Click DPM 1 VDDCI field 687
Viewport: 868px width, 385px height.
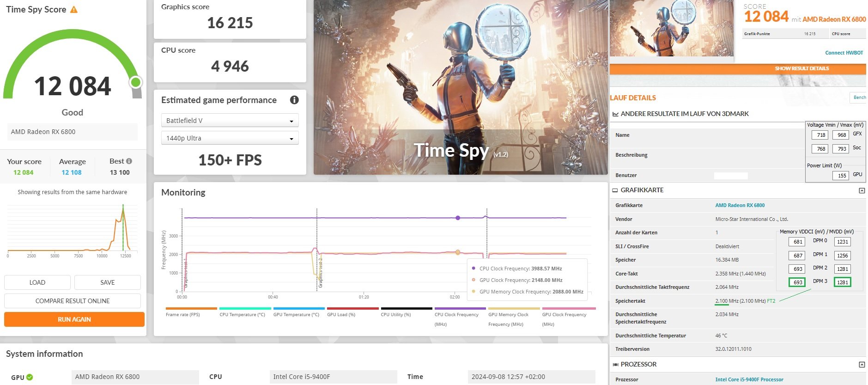click(x=797, y=256)
